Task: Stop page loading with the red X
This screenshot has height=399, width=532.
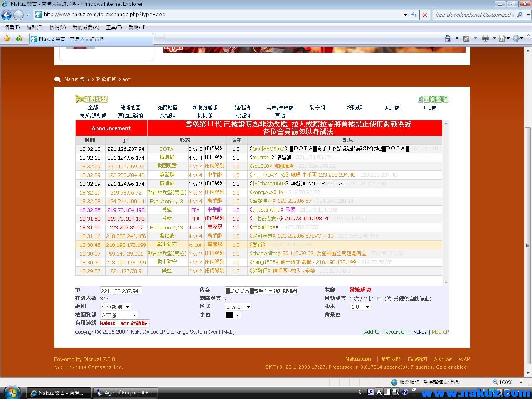Action: [424, 15]
